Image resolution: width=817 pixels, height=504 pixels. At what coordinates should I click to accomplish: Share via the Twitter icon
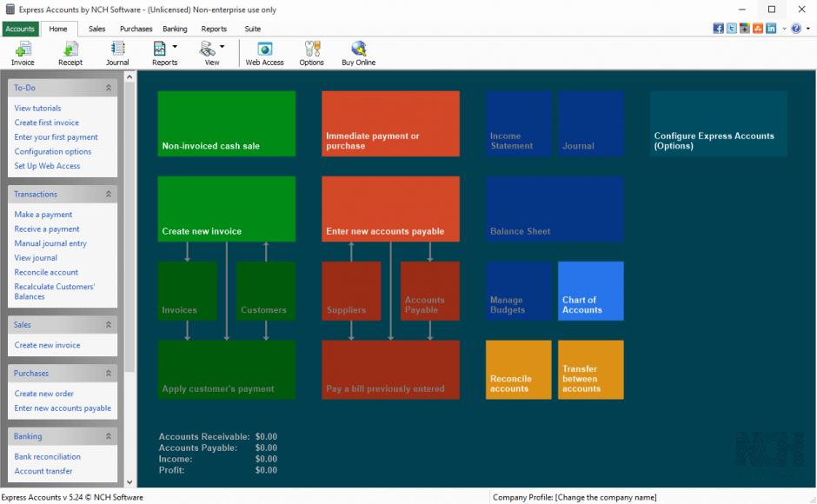pyautogui.click(x=732, y=29)
